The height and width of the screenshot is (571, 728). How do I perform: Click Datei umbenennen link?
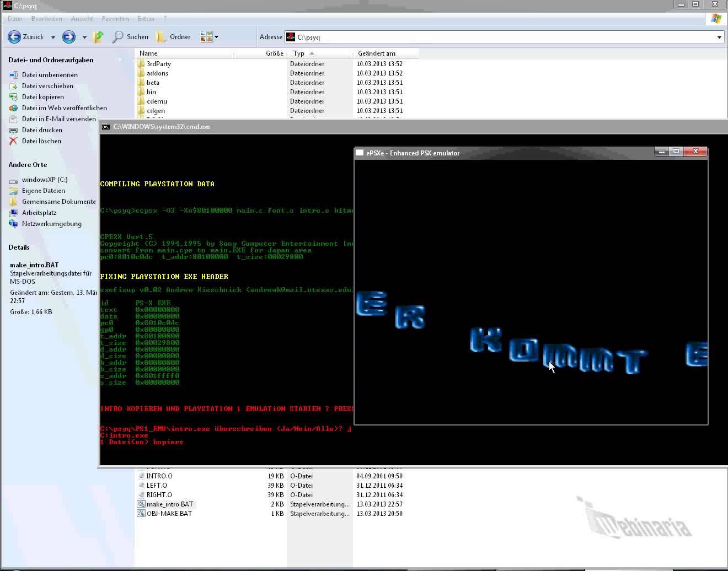(x=50, y=75)
